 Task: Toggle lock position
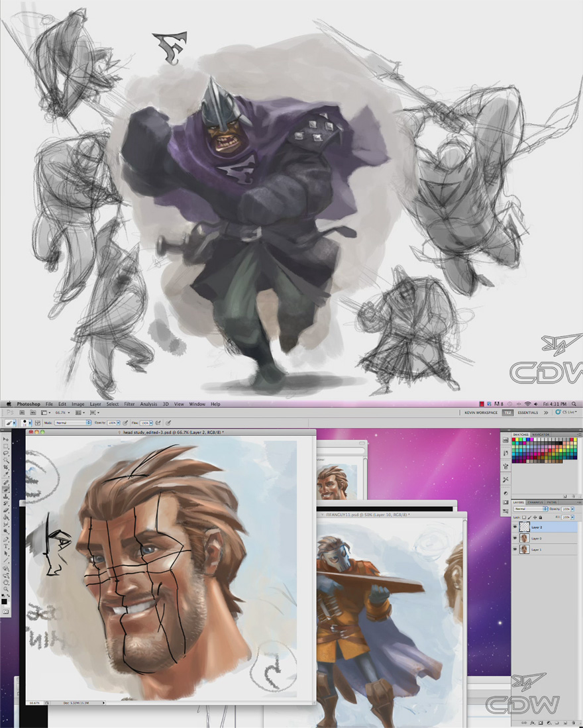coord(535,517)
